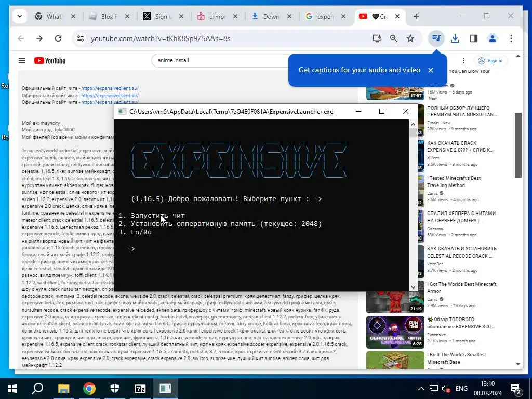The height and width of the screenshot is (399, 532).
Task: Click the YouTube search field
Action: coord(220,60)
